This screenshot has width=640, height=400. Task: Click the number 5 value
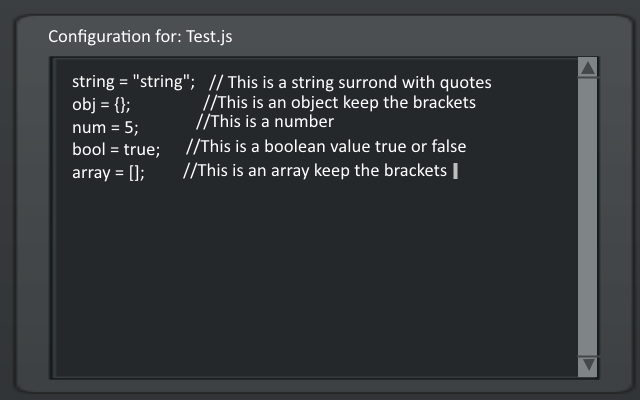point(129,127)
